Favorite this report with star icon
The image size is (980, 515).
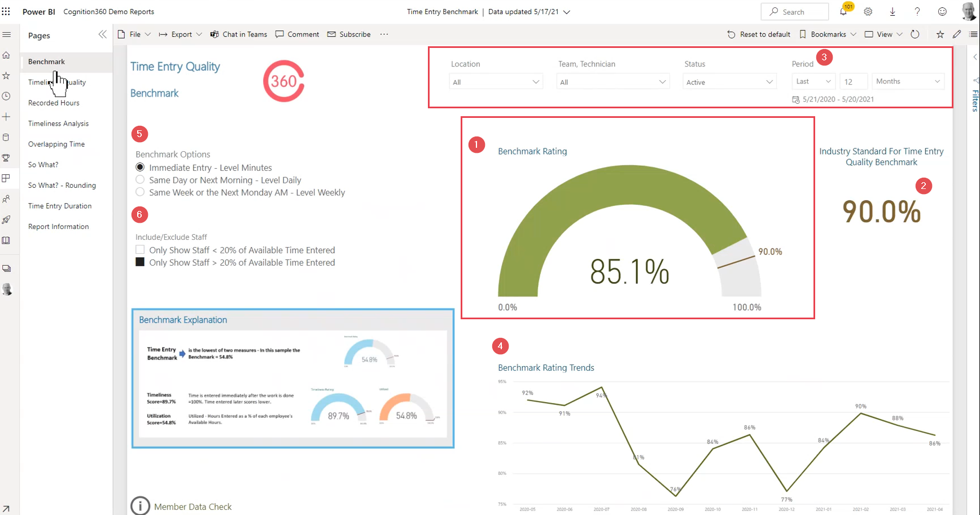(940, 34)
